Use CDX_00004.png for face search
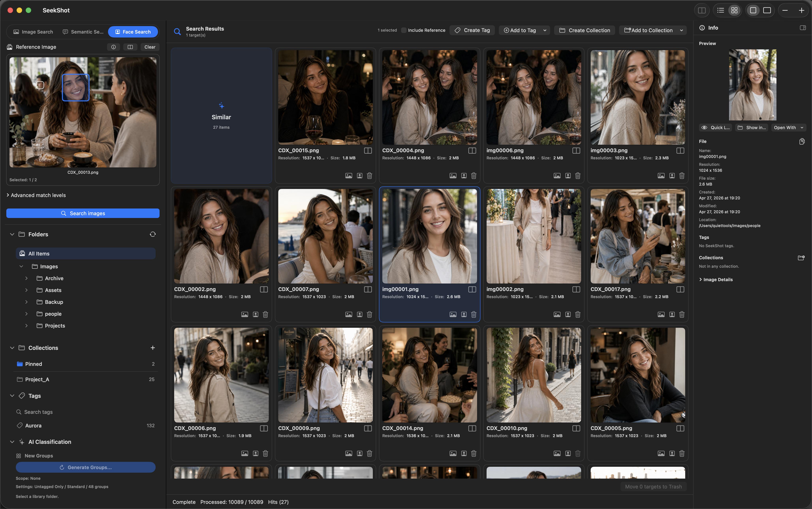This screenshot has height=509, width=812. tap(464, 176)
